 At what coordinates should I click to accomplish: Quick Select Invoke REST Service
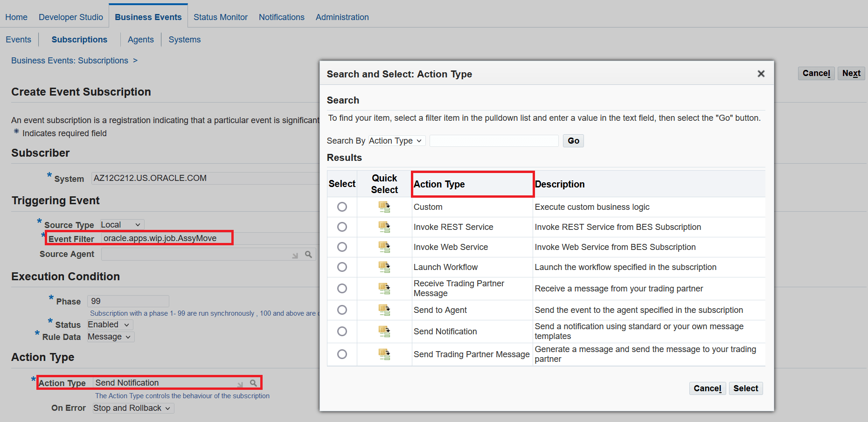pos(384,227)
